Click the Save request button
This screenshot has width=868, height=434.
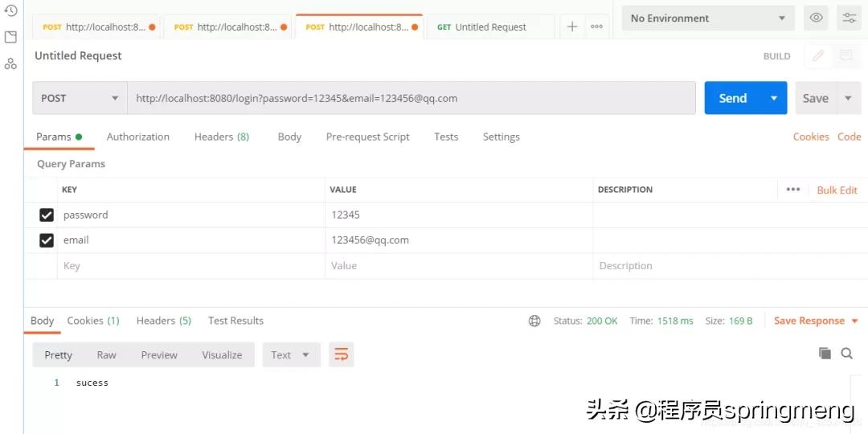(816, 98)
